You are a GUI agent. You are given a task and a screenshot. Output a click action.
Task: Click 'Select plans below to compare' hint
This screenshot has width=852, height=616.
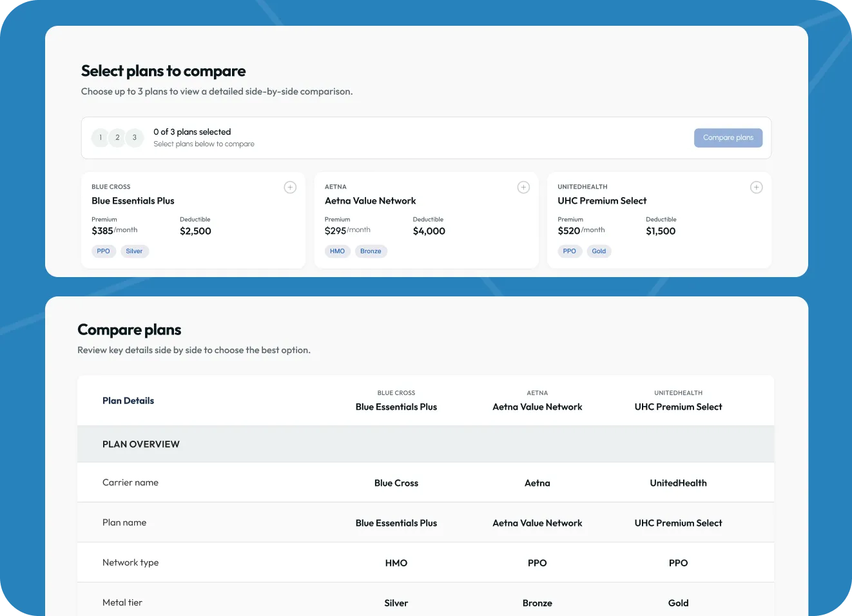click(x=204, y=144)
